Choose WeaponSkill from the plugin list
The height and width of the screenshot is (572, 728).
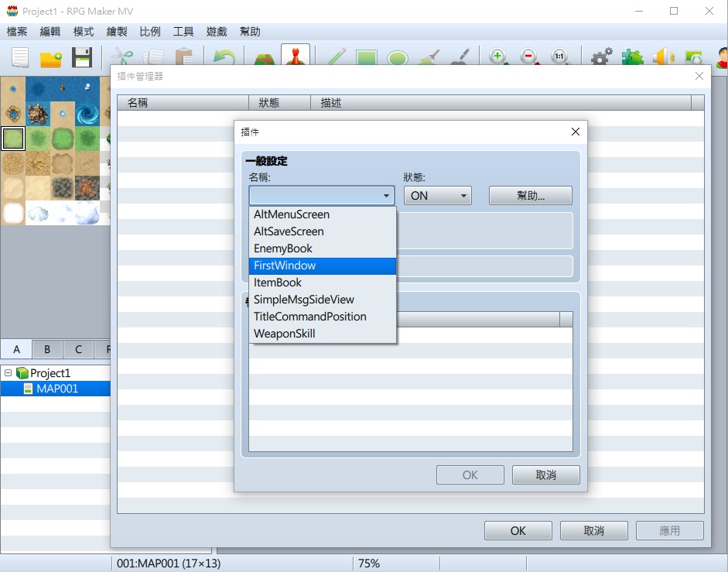coord(323,334)
